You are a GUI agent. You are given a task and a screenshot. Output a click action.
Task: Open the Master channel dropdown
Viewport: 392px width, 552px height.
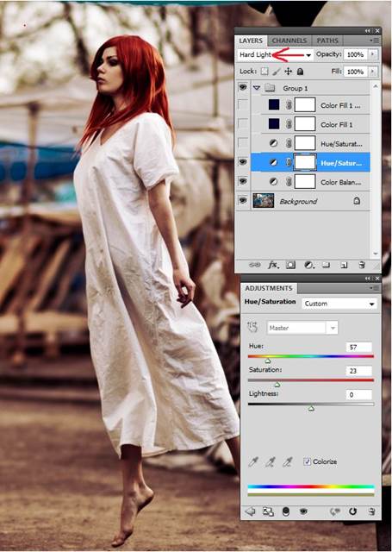pos(302,328)
